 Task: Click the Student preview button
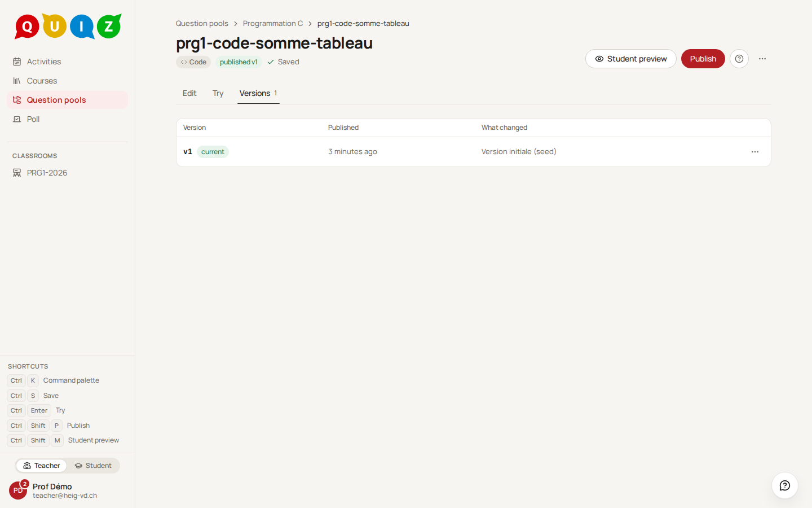tap(631, 59)
